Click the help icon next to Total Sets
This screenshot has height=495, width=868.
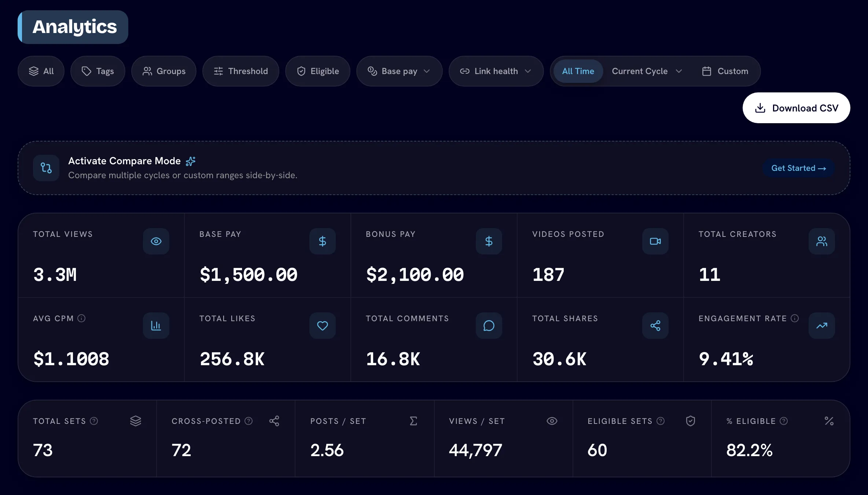pos(94,421)
